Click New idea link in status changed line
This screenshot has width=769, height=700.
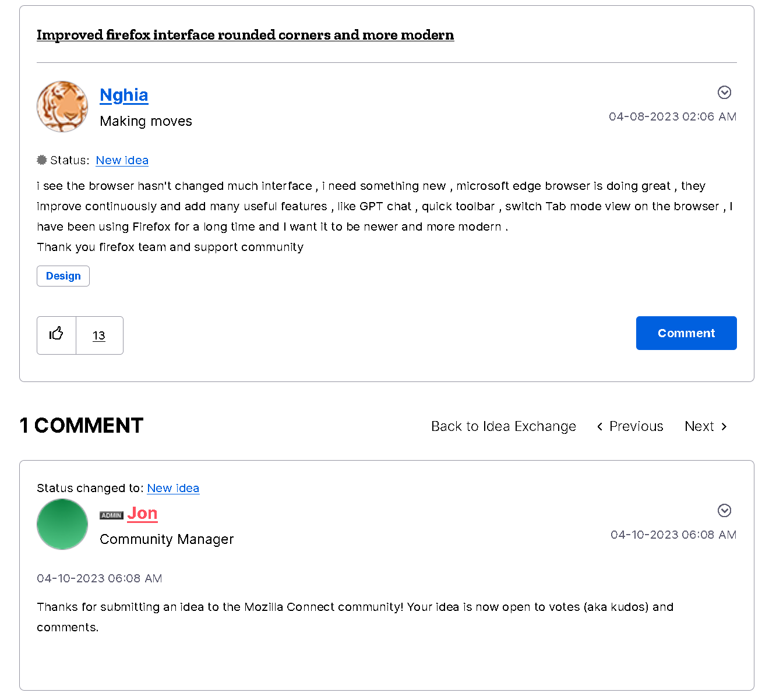click(173, 488)
